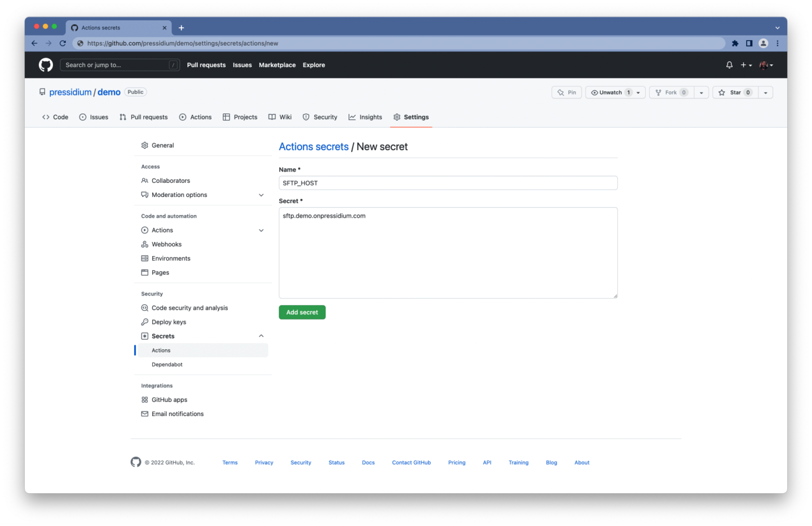Click the demo repository link

(x=109, y=92)
